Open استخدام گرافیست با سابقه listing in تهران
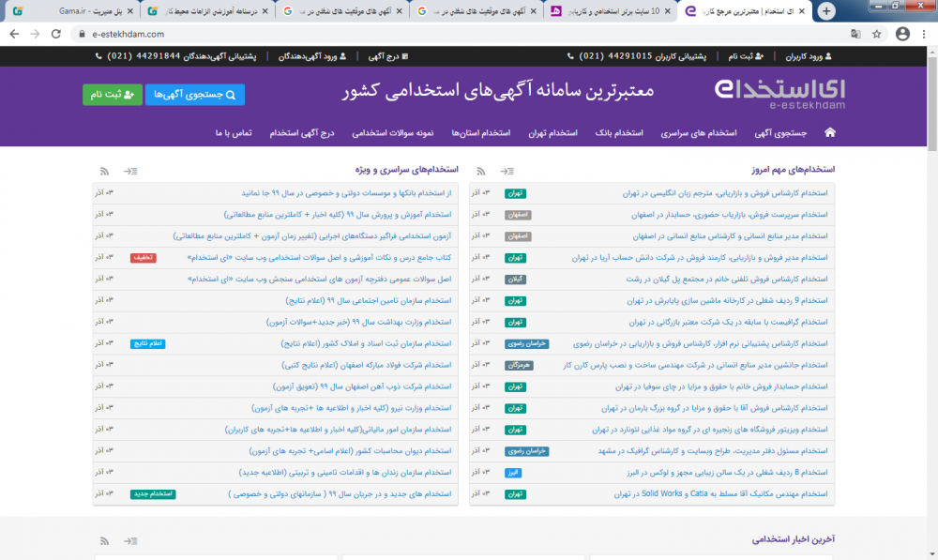938x560 pixels. [x=728, y=322]
